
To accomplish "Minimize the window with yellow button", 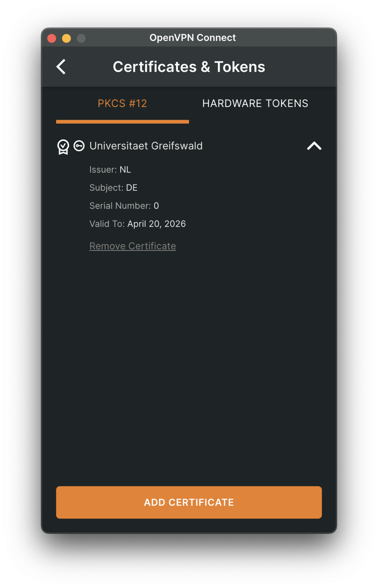I will pyautogui.click(x=66, y=38).
